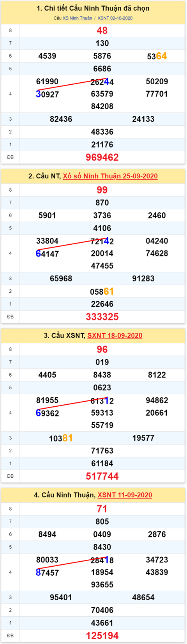Click number 5364 with orange digits
This screenshot has height=644, width=187.
pyautogui.click(x=157, y=56)
